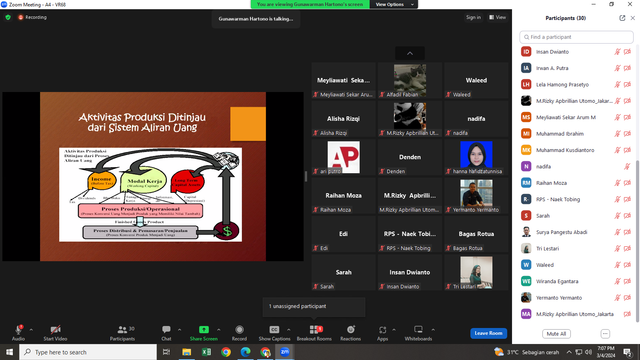Pop out the Participants panel
Viewport: 640px width, 360px height.
[622, 18]
